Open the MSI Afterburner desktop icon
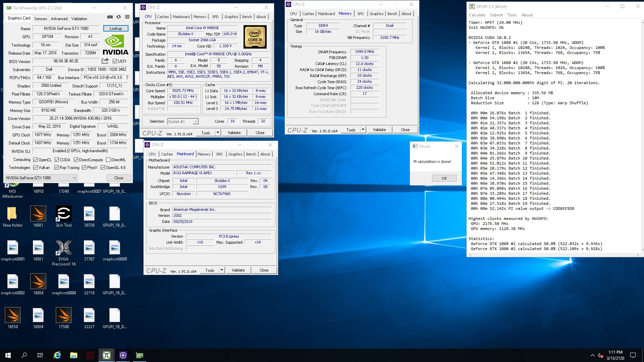Viewport: 644px width, 362px height. point(12,191)
